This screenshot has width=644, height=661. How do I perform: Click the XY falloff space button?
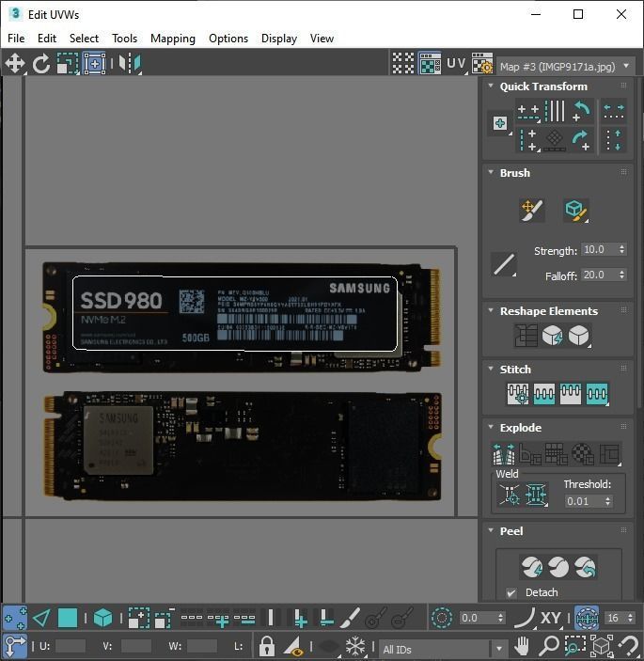point(550,618)
